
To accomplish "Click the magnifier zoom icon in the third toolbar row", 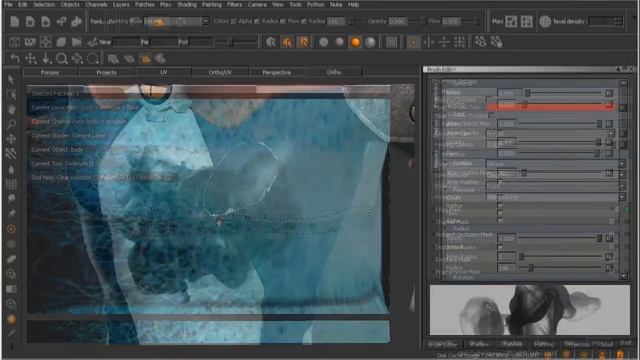I will (62, 59).
